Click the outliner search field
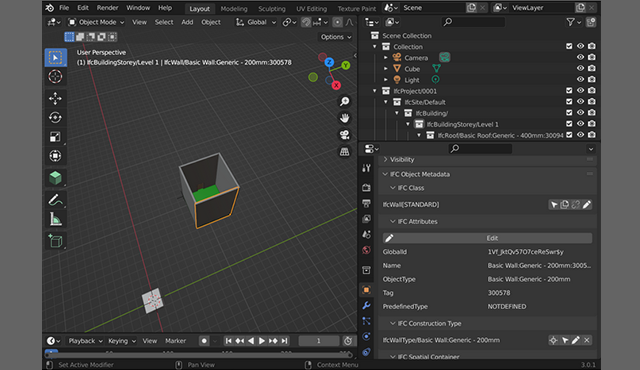 [473, 22]
